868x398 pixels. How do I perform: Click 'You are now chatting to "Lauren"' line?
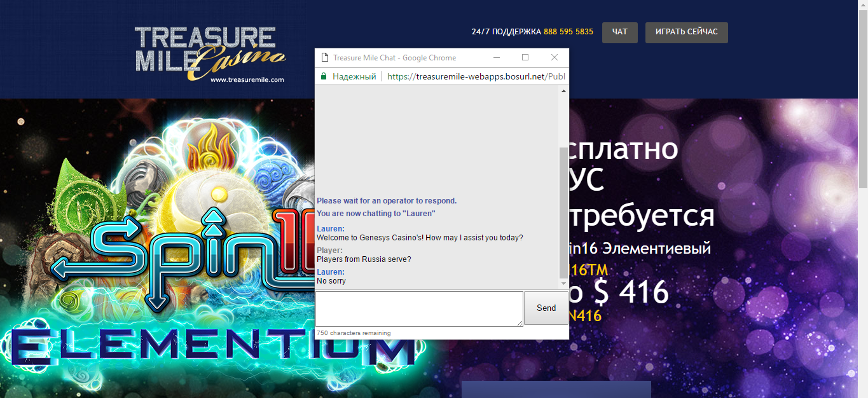point(376,214)
